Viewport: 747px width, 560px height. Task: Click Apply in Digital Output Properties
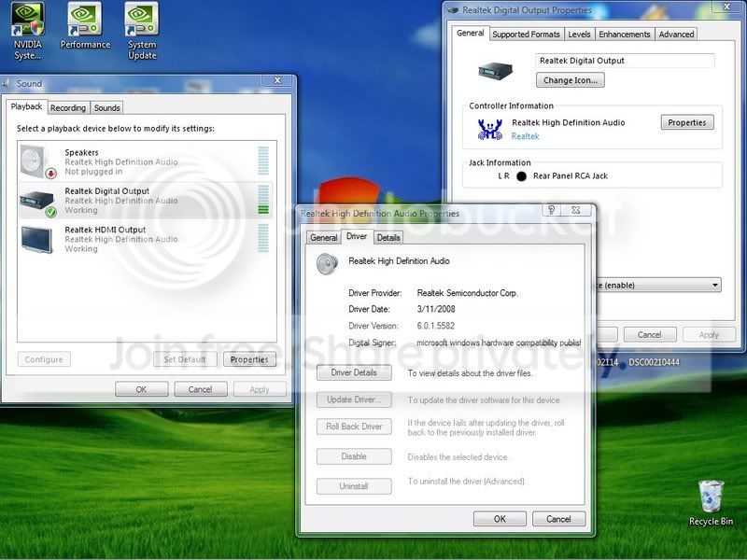[709, 335]
